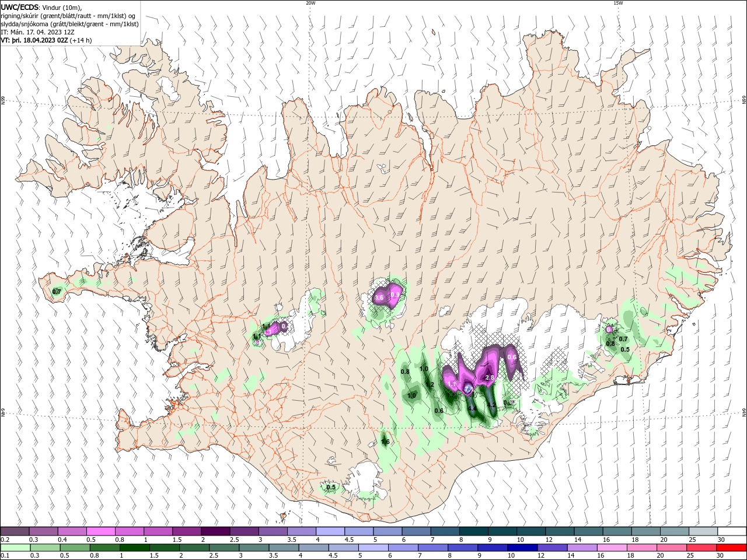Image resolution: width=747 pixels, height=560 pixels.
Task: Click the '30' label under red swatch
Action: pyautogui.click(x=721, y=556)
